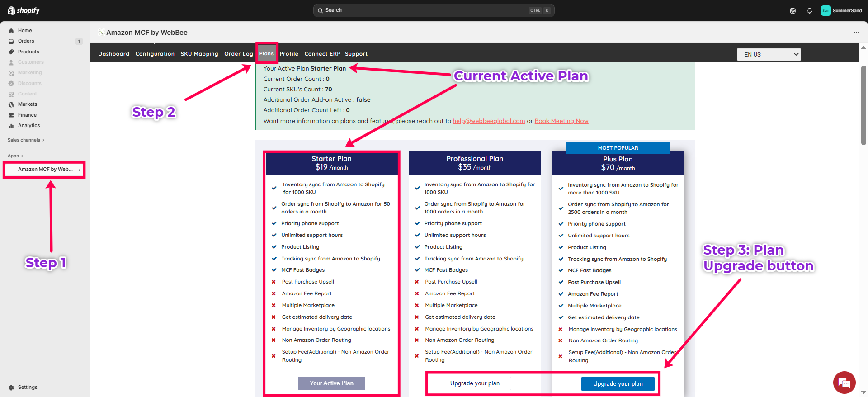Click the Shopify logo icon
868x397 pixels.
(x=12, y=10)
